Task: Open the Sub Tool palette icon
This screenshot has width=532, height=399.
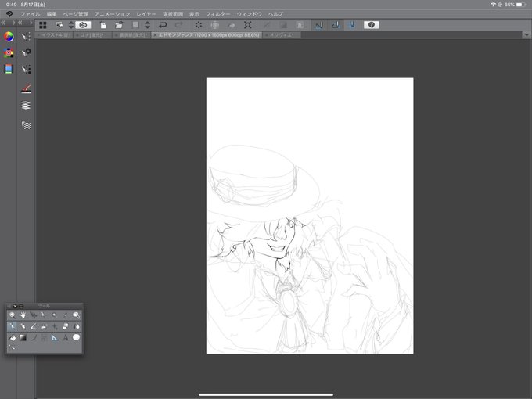Action: [26, 36]
